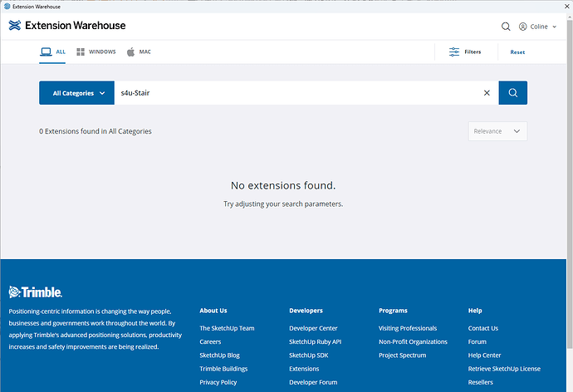Open the Relevance sort dropdown
The width and height of the screenshot is (573, 392).
click(497, 131)
